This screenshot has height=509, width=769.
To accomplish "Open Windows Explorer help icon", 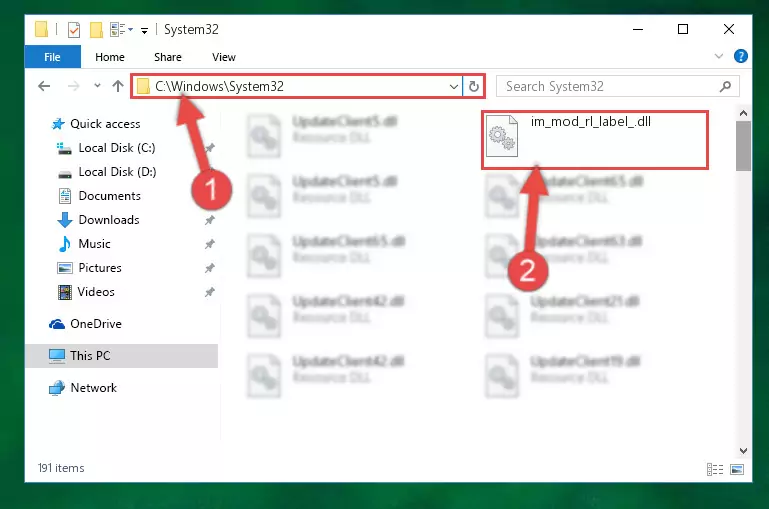I will point(741,56).
